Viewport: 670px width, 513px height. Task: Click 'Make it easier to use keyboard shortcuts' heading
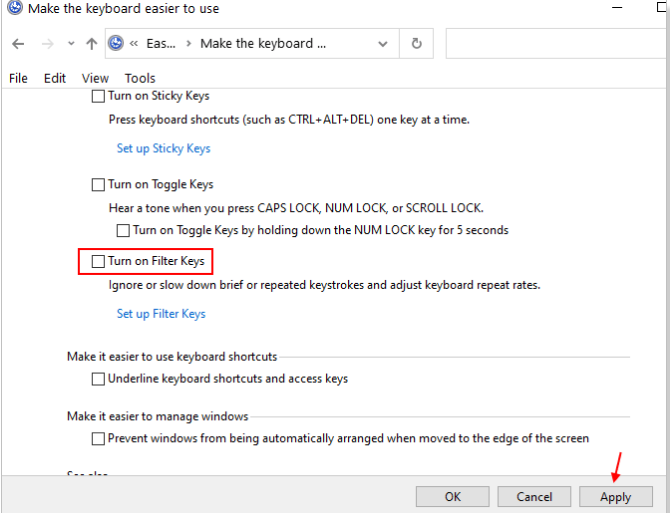tap(172, 357)
